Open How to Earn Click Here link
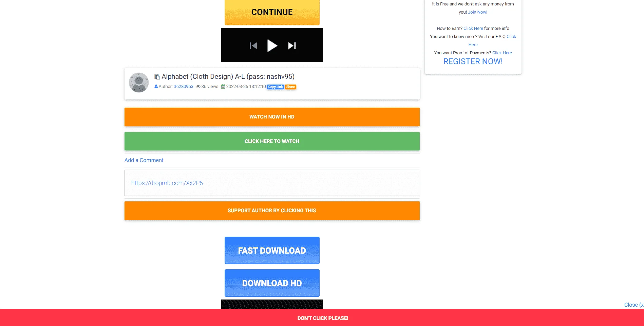The height and width of the screenshot is (326, 644). [x=473, y=29]
